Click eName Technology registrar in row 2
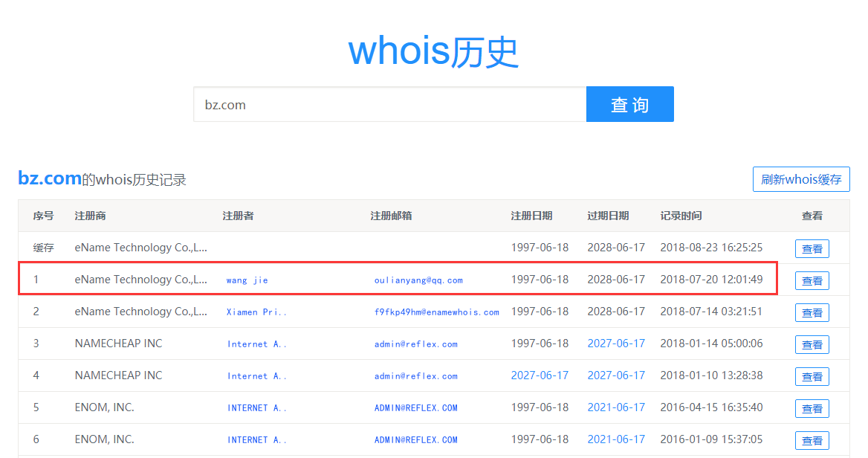This screenshot has width=868, height=458. 140,312
